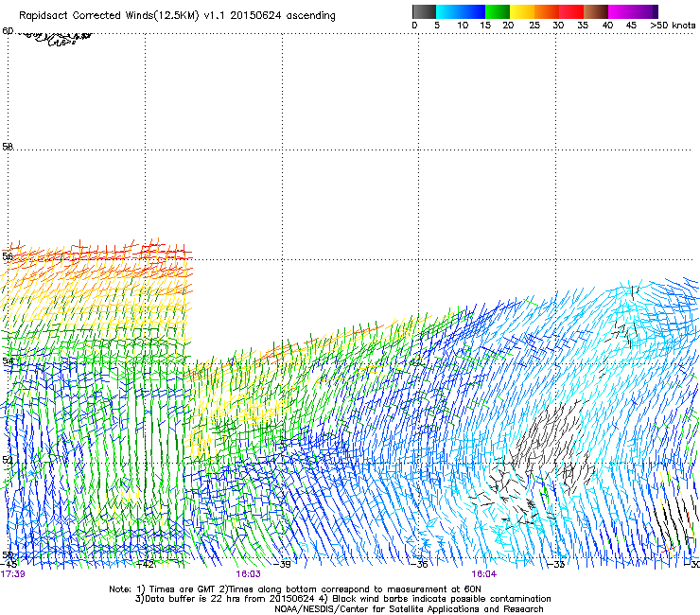Click the 54 latitude axis label
700x615 pixels.
click(x=8, y=360)
